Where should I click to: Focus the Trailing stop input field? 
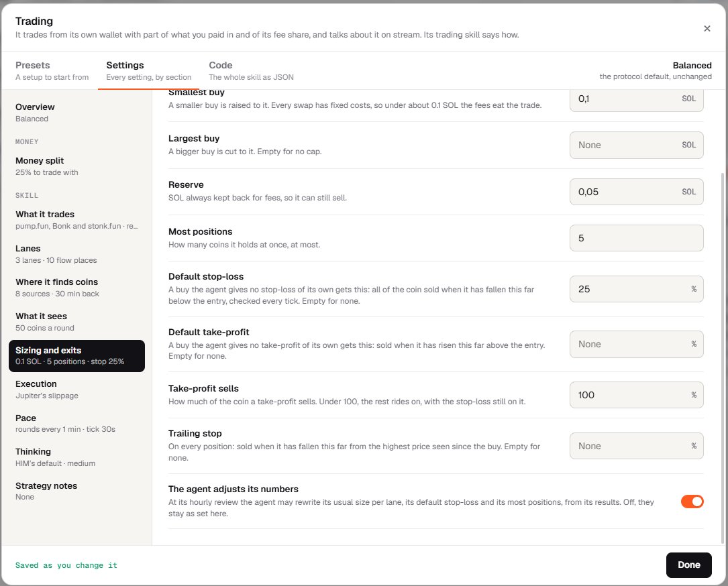[x=637, y=446]
